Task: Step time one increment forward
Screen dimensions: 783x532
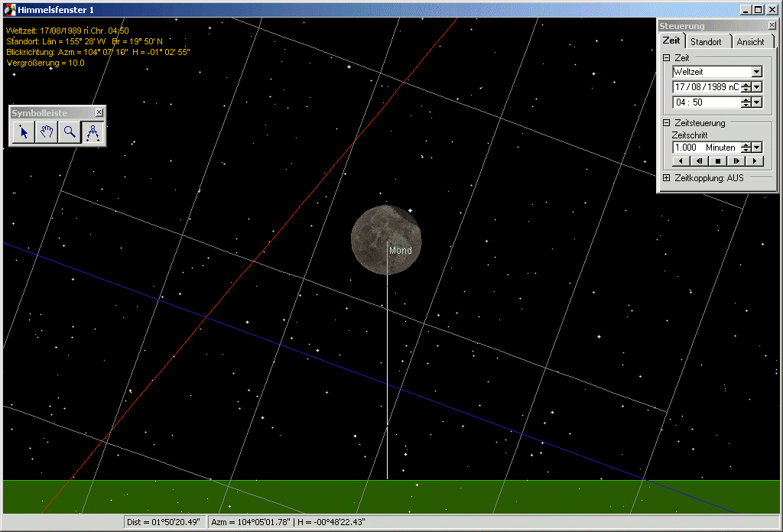Action: 736,161
